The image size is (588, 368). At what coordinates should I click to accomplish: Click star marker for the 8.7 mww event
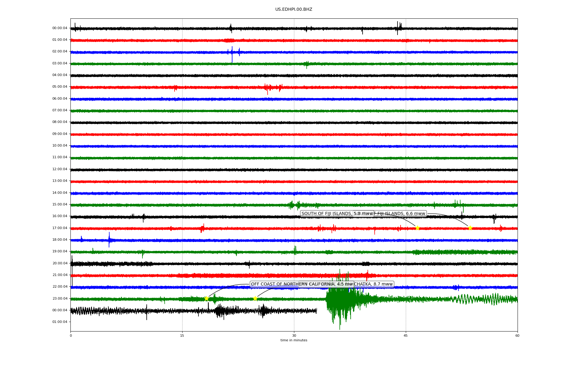pyautogui.click(x=255, y=298)
